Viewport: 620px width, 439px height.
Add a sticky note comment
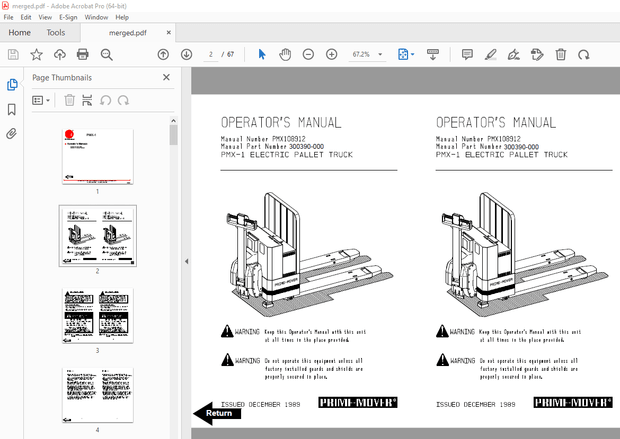click(x=467, y=54)
